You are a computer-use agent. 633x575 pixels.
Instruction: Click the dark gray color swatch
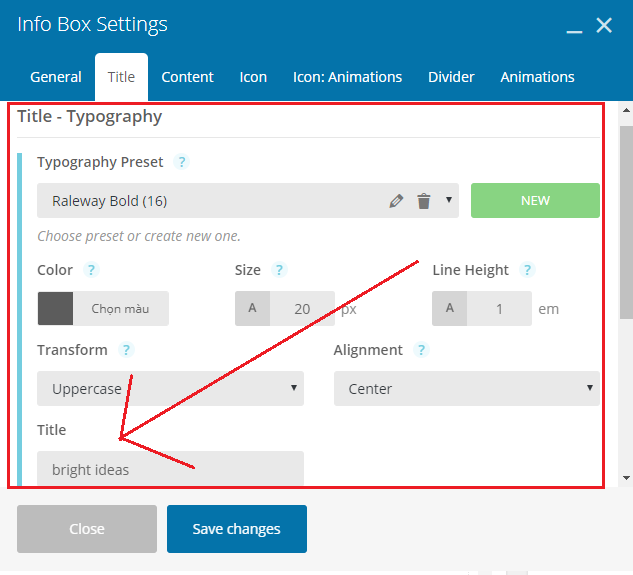(56, 308)
